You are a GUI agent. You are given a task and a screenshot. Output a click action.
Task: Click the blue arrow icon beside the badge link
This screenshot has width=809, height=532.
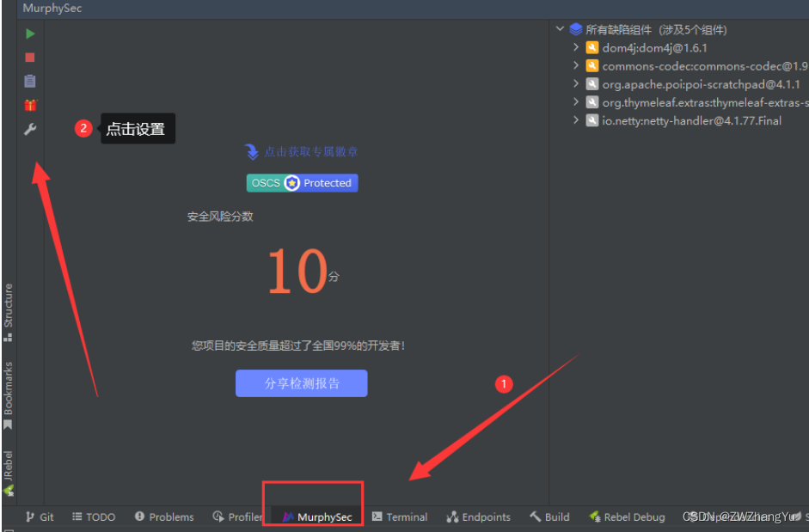pos(251,152)
